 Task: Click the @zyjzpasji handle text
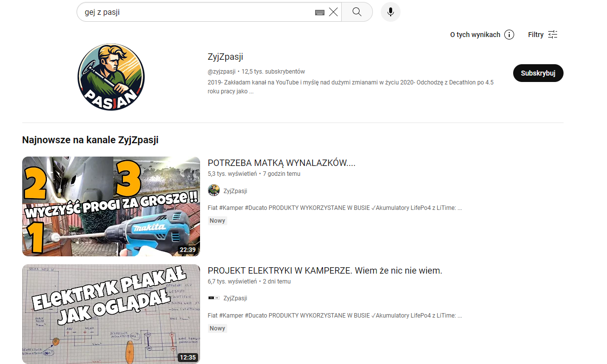pyautogui.click(x=222, y=72)
